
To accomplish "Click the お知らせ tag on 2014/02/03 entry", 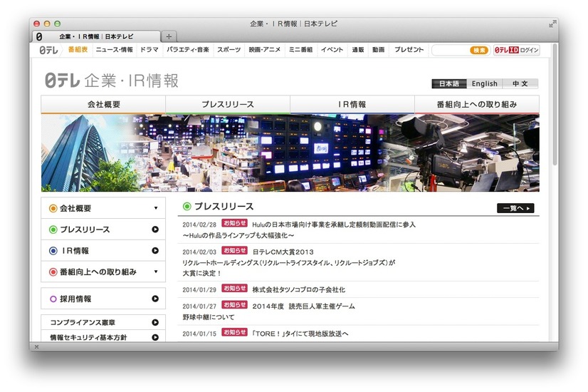I will coord(234,250).
